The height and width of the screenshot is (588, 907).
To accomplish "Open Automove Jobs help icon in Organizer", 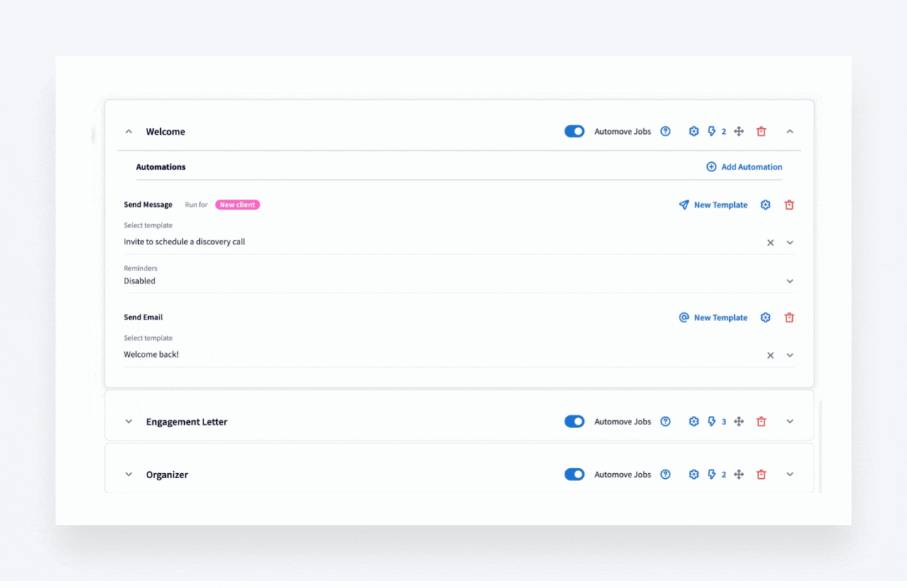I will click(x=665, y=475).
